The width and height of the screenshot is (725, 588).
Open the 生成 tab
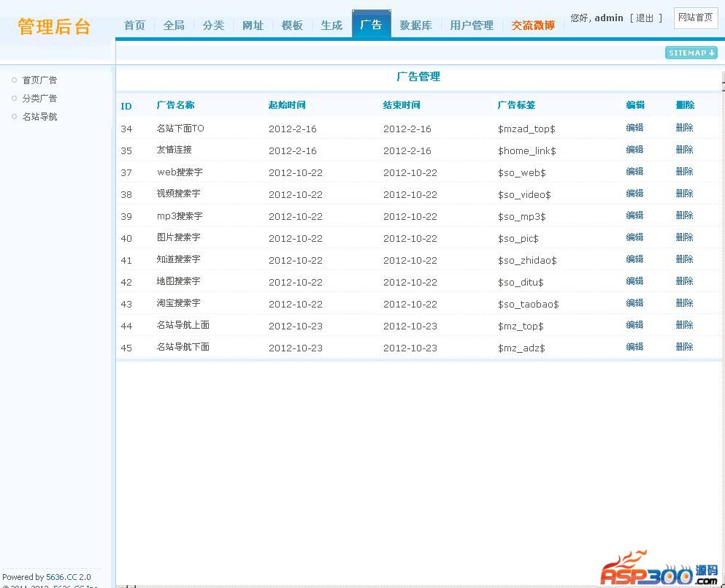click(331, 26)
